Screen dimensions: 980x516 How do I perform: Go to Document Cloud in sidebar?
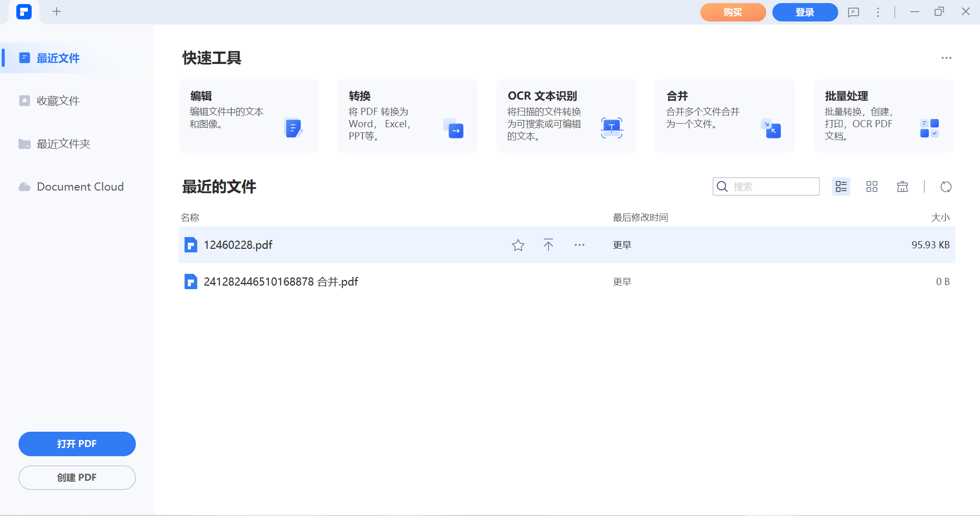80,187
